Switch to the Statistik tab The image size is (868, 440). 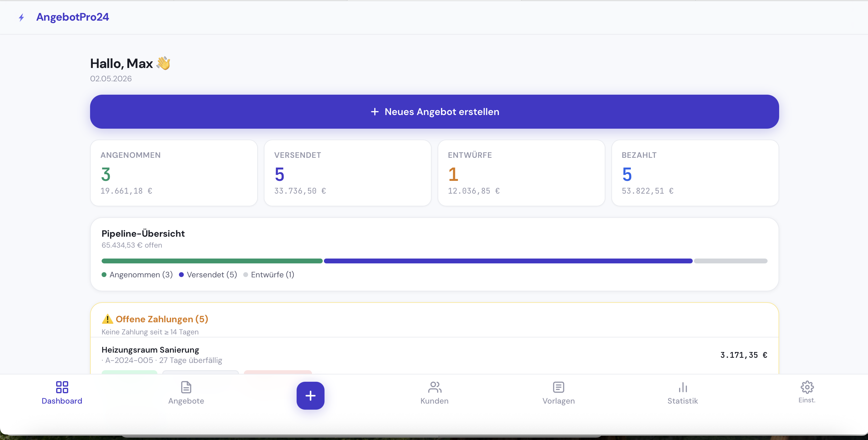pyautogui.click(x=683, y=393)
